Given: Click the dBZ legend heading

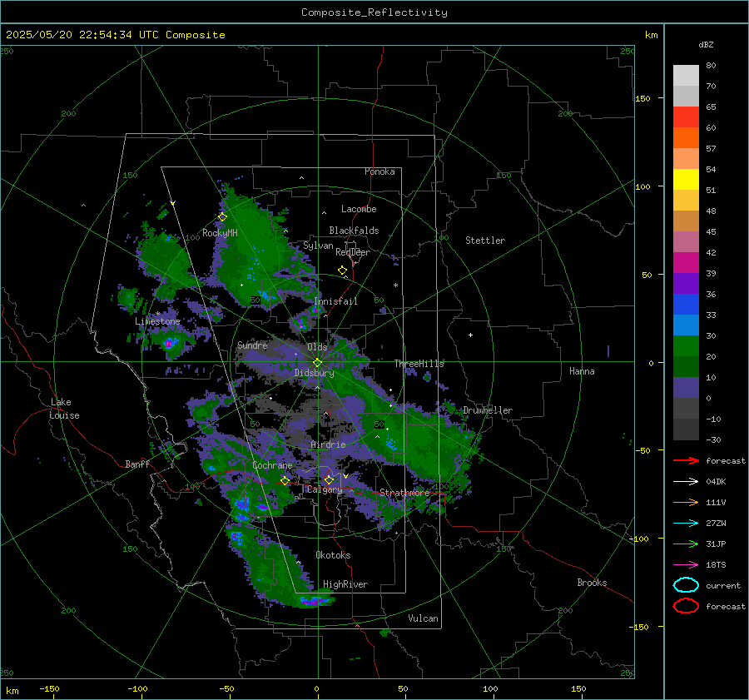Looking at the screenshot, I should click(x=706, y=44).
